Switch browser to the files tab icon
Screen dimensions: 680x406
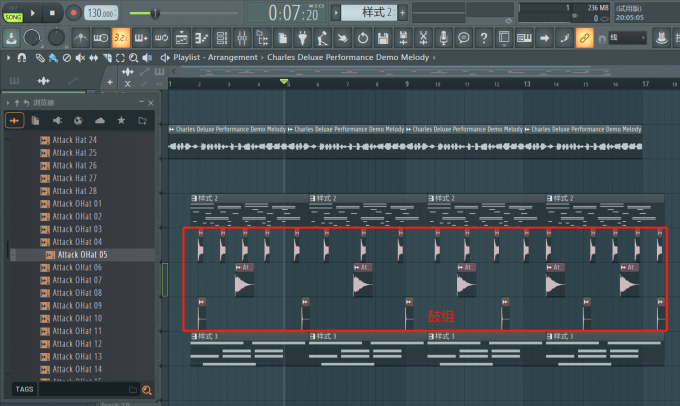coord(36,121)
